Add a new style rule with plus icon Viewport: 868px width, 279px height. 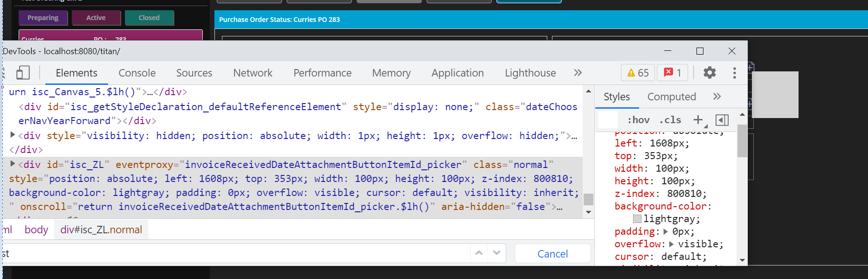[698, 120]
